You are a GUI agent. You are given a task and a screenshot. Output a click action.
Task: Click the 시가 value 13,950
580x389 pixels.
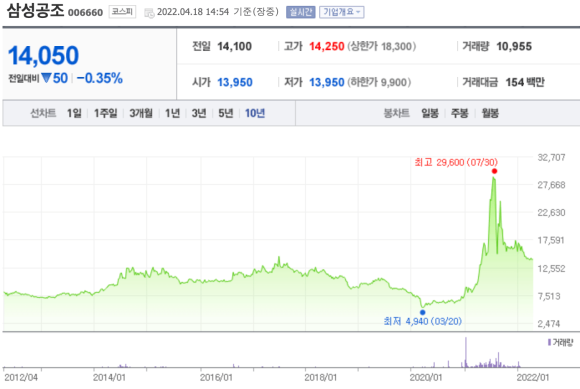point(235,82)
